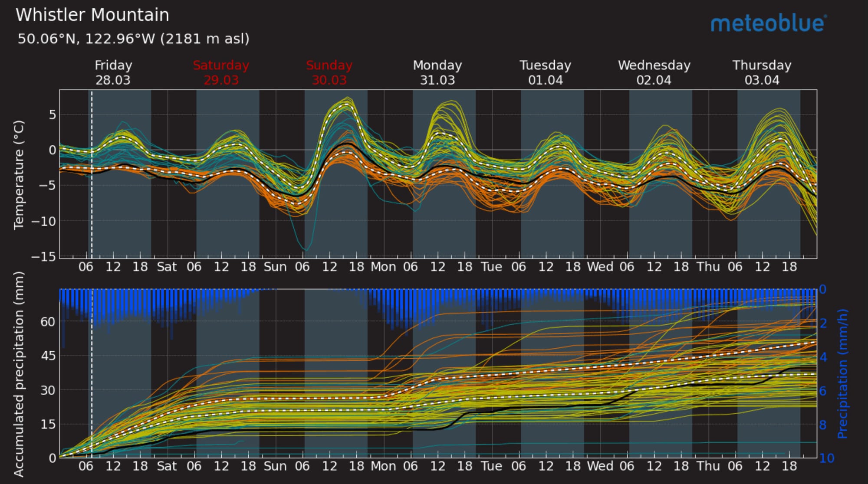Click the Whistler Mountain title
The height and width of the screenshot is (484, 868).
[x=92, y=15]
